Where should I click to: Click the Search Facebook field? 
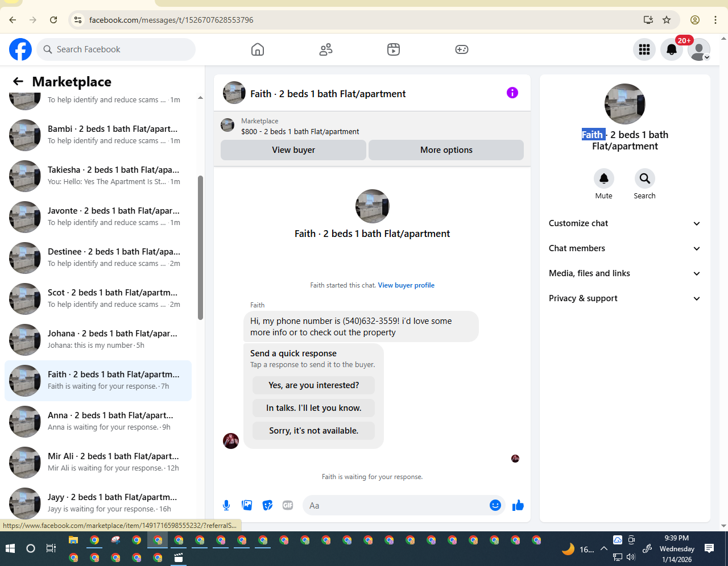point(116,49)
